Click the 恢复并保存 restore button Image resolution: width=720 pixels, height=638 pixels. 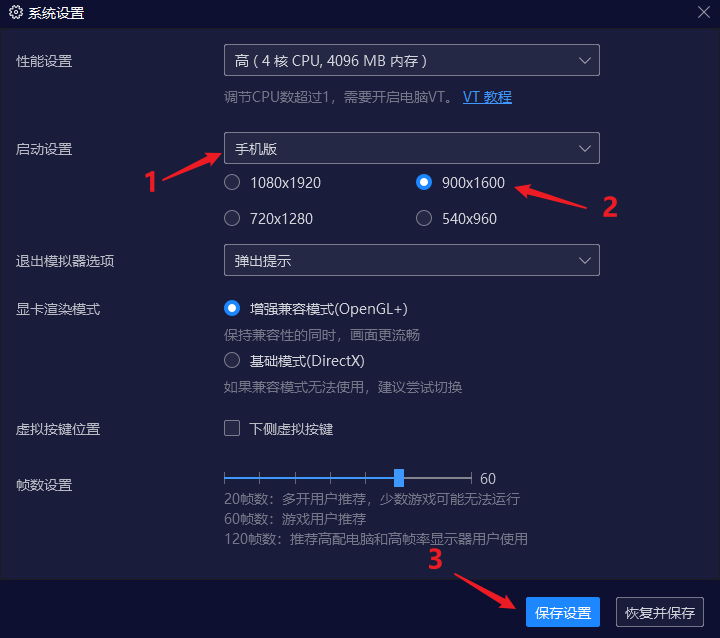click(659, 612)
